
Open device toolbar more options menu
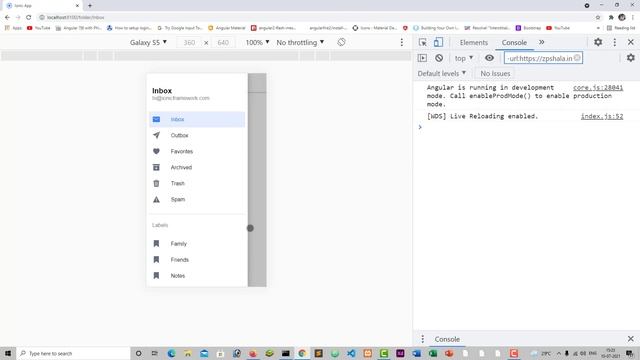[402, 42]
